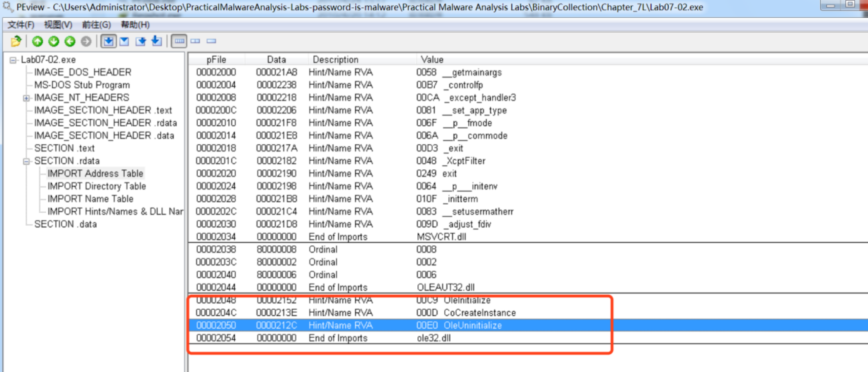Toggle the four-block BYTE view button

pyautogui.click(x=179, y=41)
